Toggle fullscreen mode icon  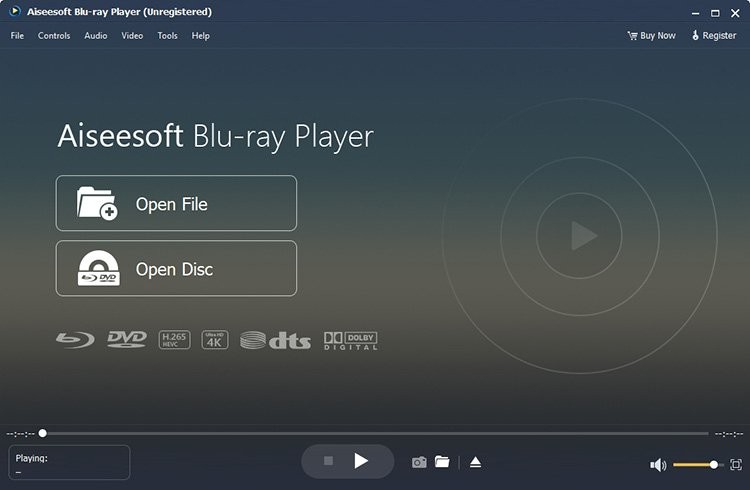[x=736, y=465]
